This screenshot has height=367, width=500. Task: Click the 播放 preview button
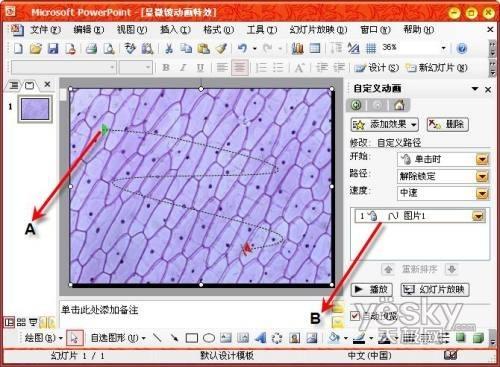tap(371, 289)
